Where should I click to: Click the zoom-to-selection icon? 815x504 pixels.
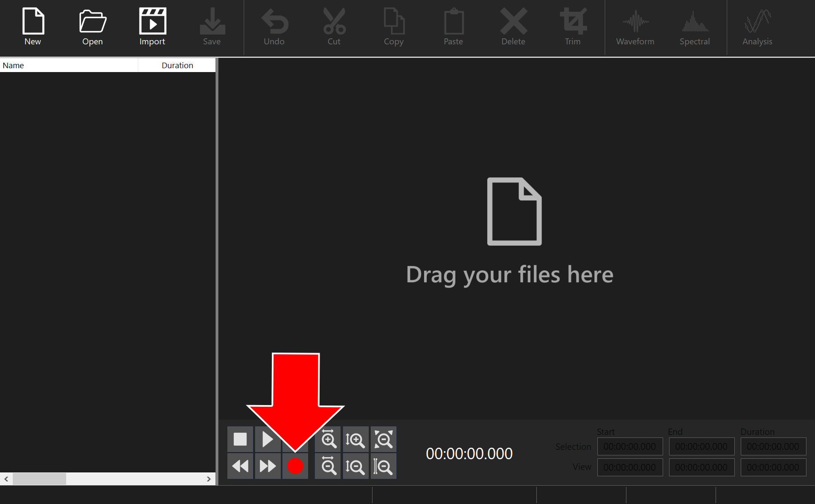click(383, 466)
